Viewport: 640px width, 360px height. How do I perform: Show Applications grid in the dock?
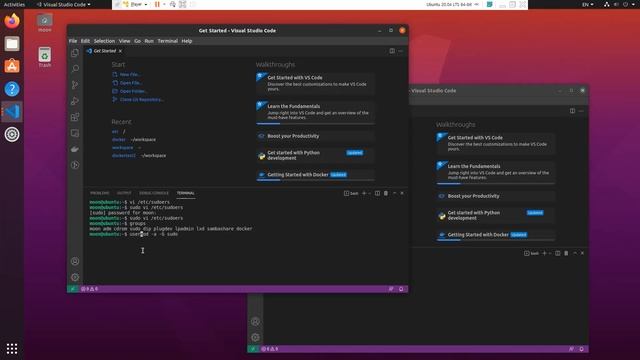(12, 349)
